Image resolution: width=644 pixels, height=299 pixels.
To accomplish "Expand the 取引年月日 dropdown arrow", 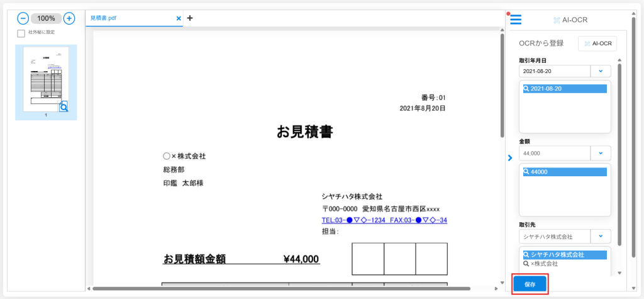I will pyautogui.click(x=601, y=71).
